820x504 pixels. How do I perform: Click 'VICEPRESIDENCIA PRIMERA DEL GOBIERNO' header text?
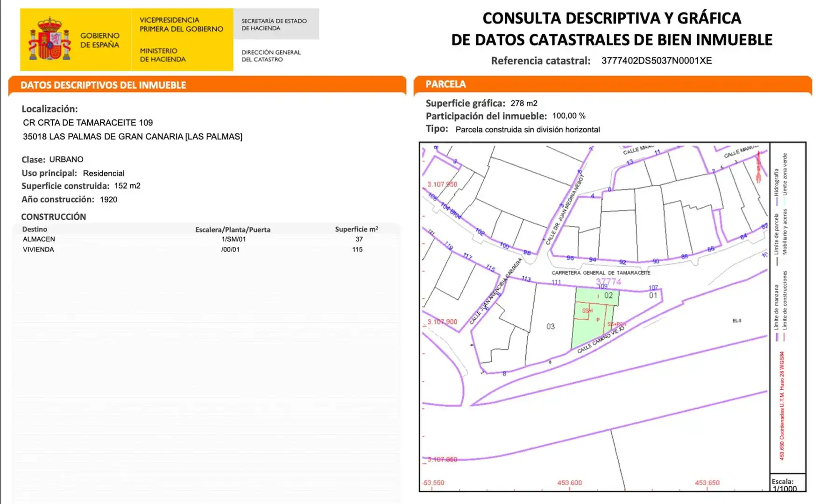coord(181,24)
